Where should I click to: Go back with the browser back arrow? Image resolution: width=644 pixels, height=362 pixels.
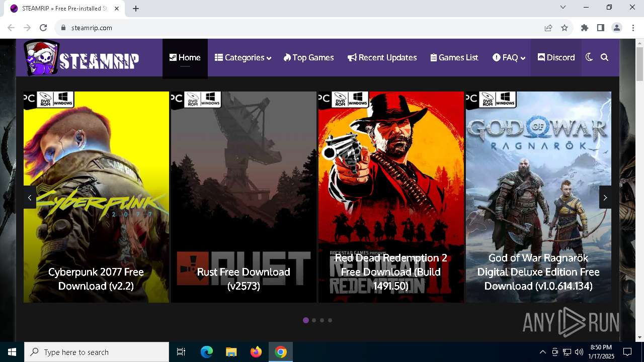tap(11, 28)
